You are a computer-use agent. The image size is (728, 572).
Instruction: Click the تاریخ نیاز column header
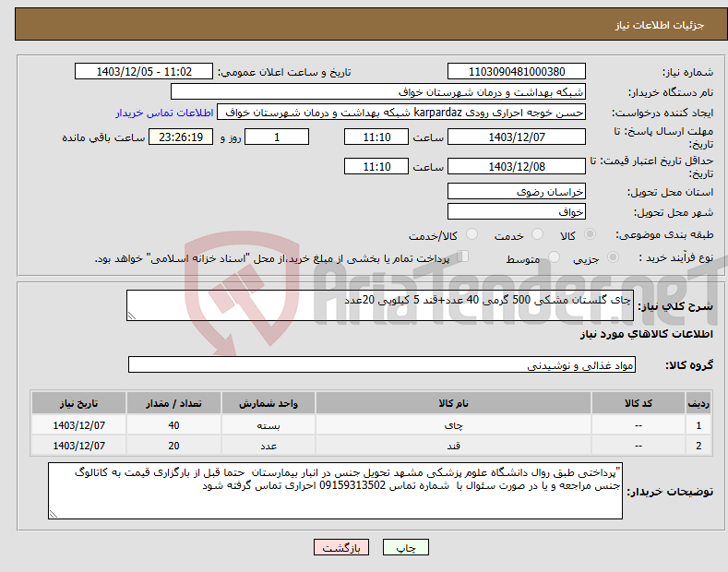pos(79,403)
